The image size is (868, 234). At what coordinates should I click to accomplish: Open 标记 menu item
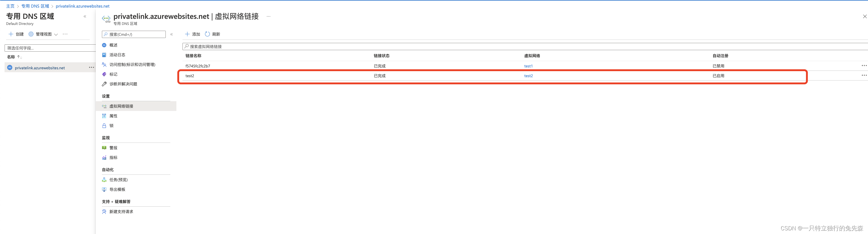113,74
